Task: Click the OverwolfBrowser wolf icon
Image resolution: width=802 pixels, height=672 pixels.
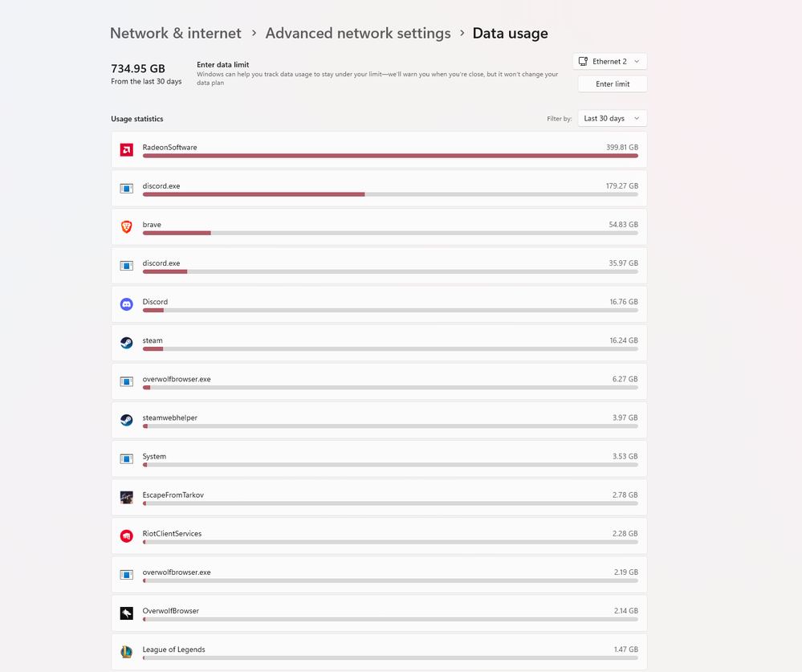Action: tap(126, 613)
